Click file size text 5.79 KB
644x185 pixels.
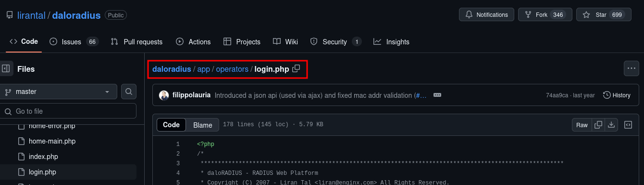[x=311, y=125]
